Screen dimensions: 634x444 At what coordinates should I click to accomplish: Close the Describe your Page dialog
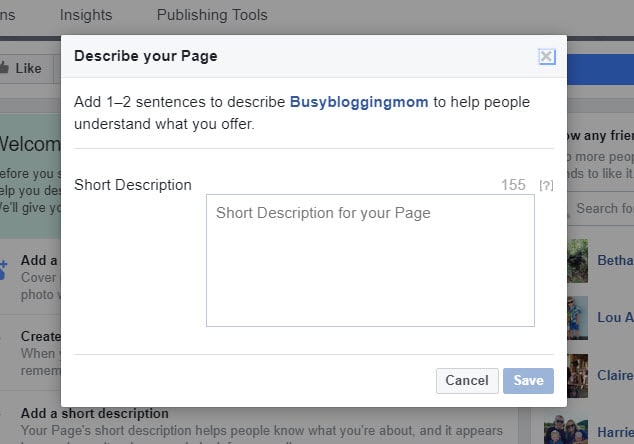pos(547,57)
